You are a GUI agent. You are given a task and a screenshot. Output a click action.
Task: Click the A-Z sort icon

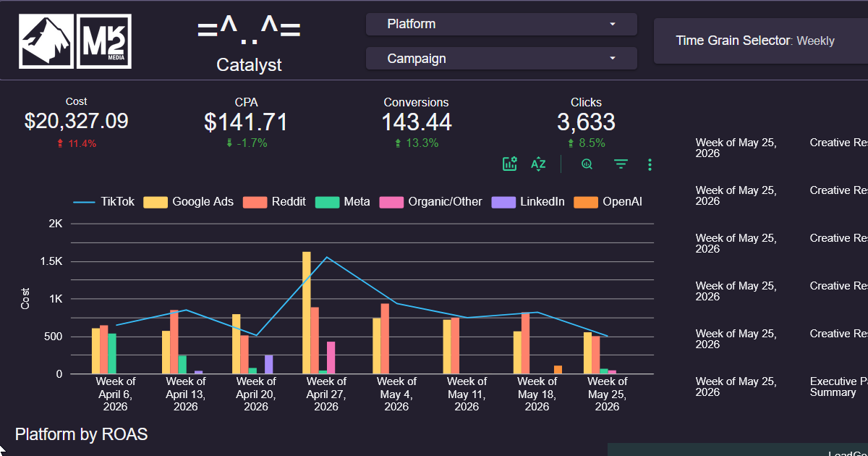(538, 164)
